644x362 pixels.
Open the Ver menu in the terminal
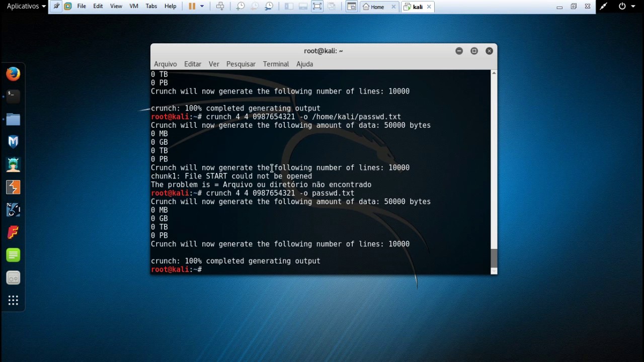click(214, 64)
